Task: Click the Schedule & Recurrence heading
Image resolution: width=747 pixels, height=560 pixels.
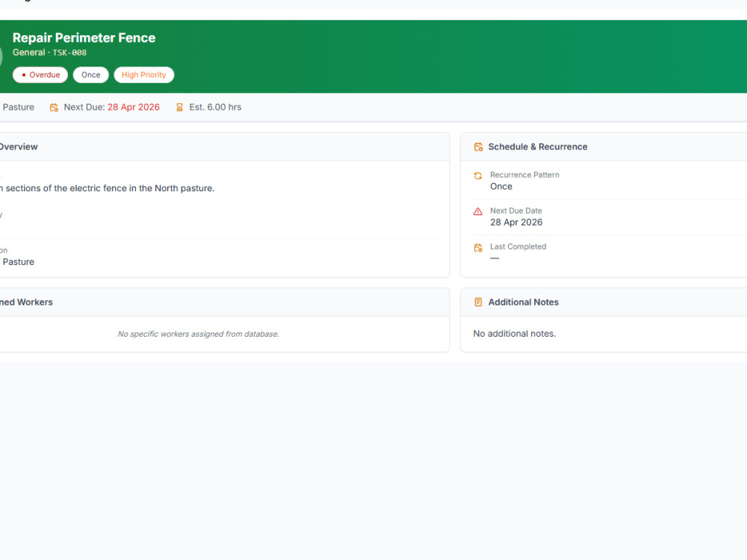Action: [x=537, y=146]
